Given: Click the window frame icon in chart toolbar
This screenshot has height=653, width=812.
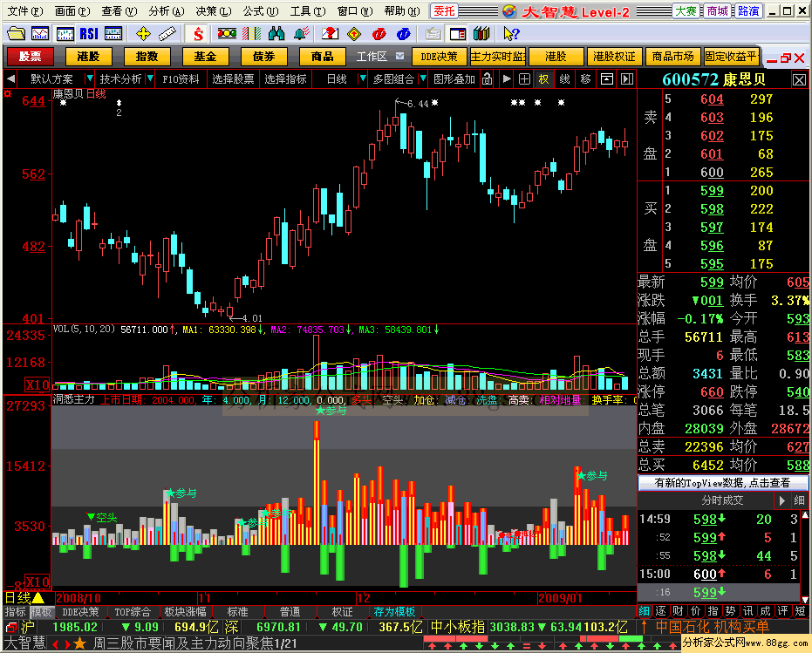Looking at the screenshot, I should pyautogui.click(x=607, y=79).
